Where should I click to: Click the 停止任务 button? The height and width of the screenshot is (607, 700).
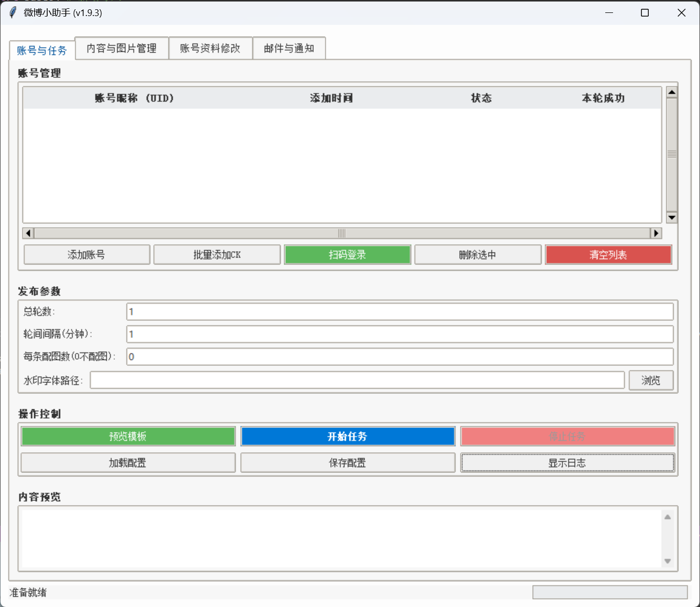567,436
